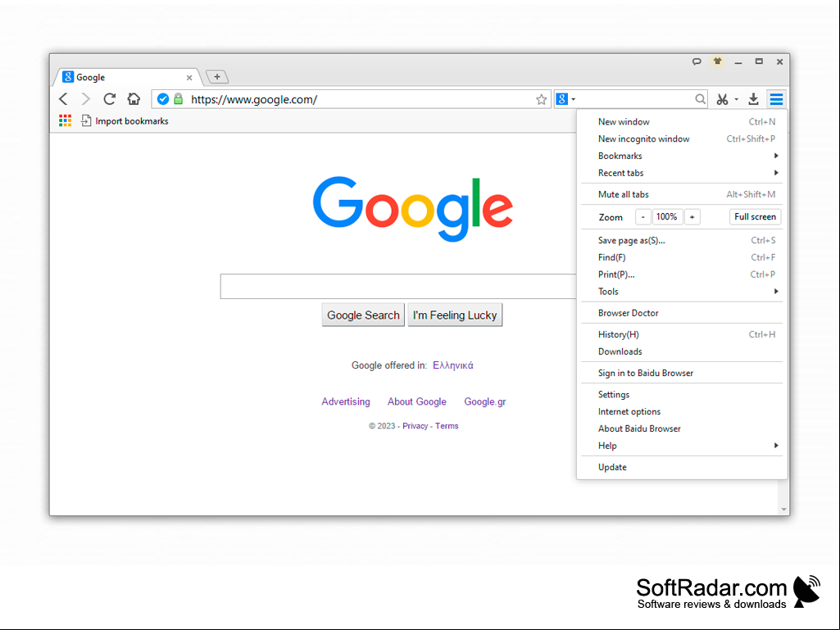The height and width of the screenshot is (630, 840).
Task: Choose Sign in to Baidu Browser
Action: pos(682,373)
